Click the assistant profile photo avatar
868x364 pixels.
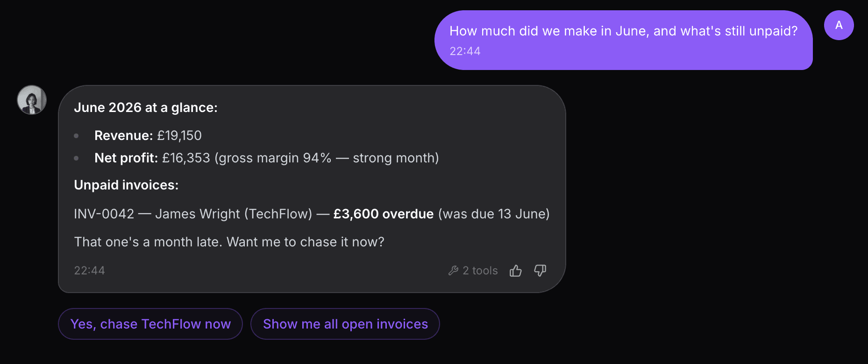point(32,100)
